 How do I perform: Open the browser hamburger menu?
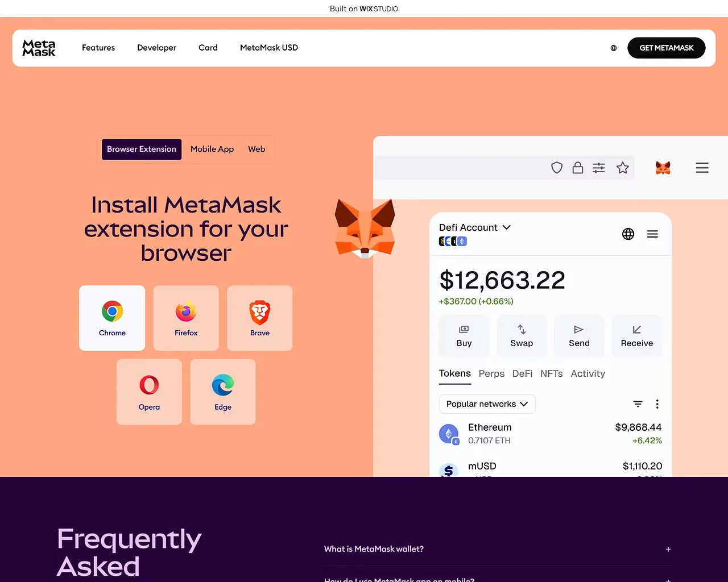(x=702, y=168)
